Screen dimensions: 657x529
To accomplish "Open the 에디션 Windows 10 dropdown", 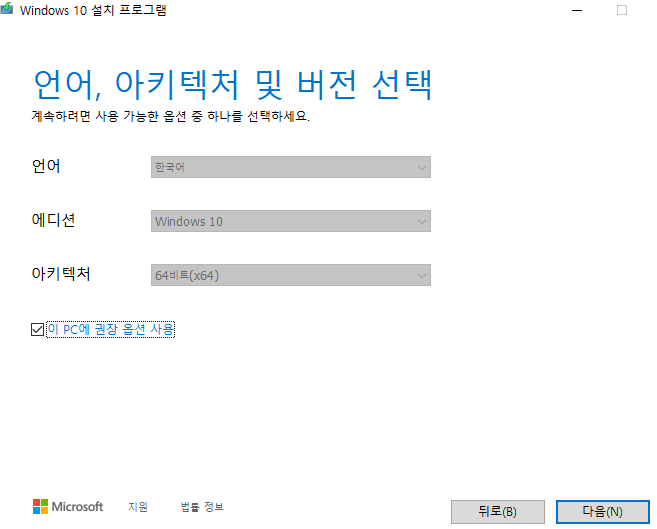I will coord(291,221).
